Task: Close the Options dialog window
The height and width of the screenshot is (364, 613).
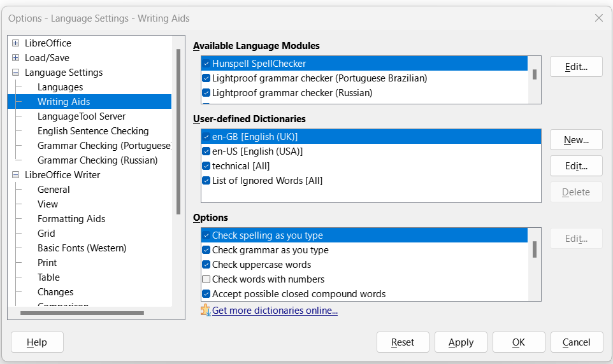Action: point(599,18)
